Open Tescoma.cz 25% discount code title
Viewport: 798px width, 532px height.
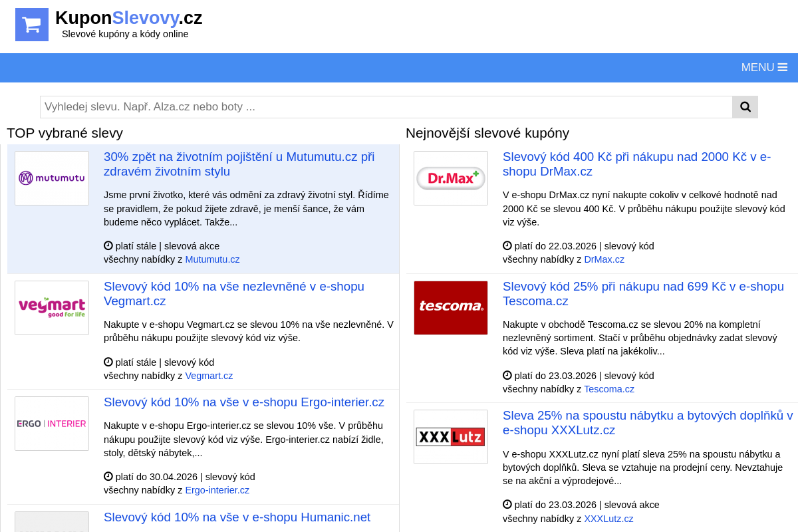click(x=643, y=294)
